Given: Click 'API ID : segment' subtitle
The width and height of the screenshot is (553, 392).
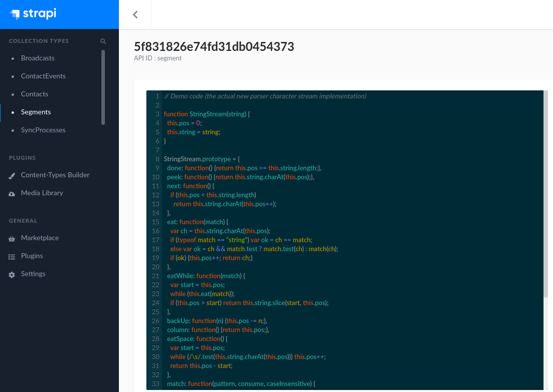Looking at the screenshot, I should (x=158, y=58).
